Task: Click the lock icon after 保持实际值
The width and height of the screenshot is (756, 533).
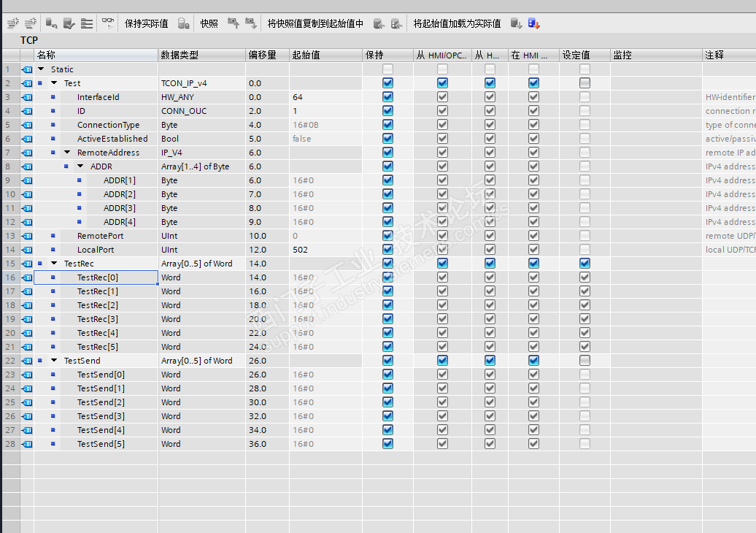Action: (x=183, y=23)
